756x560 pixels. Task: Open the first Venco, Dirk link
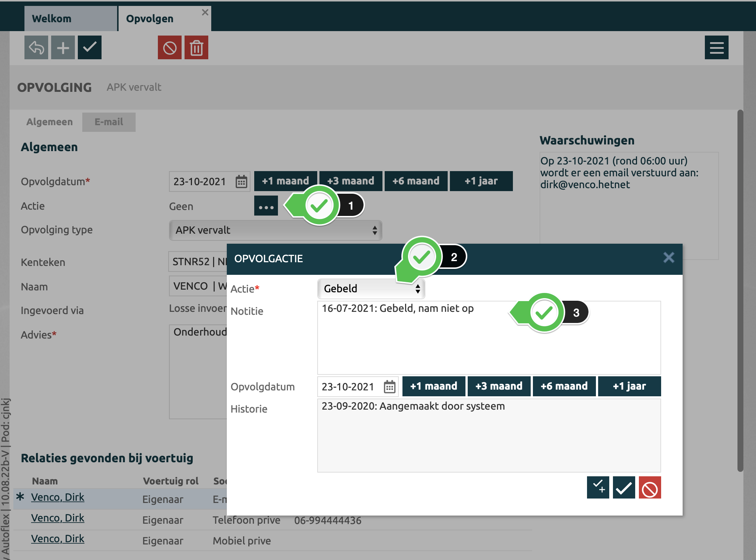[x=57, y=497]
